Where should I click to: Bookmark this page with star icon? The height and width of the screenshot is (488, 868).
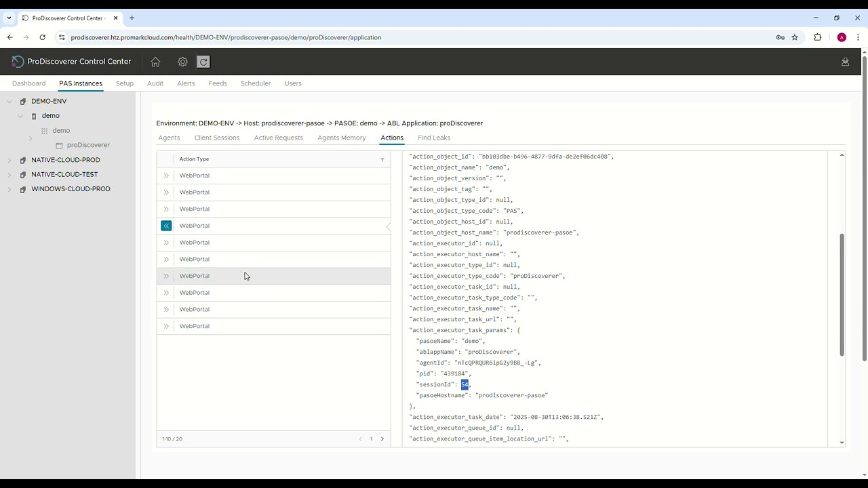click(x=795, y=37)
